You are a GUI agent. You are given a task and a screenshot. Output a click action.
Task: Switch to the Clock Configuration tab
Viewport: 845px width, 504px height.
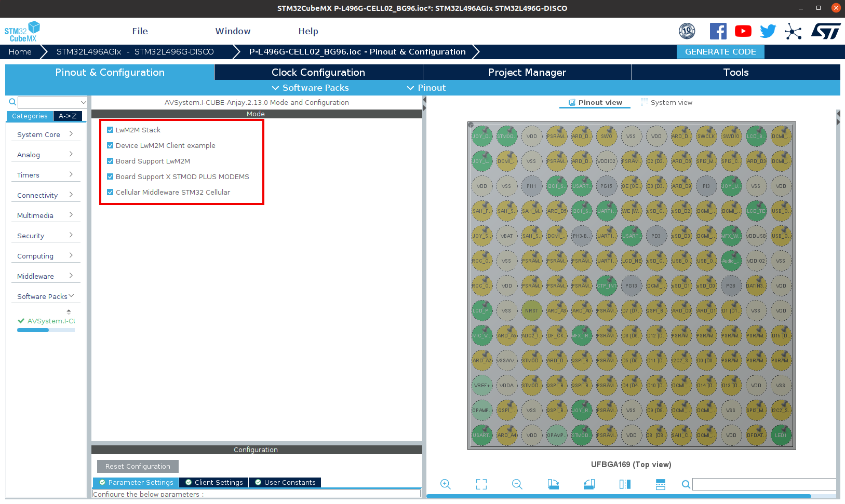point(318,72)
